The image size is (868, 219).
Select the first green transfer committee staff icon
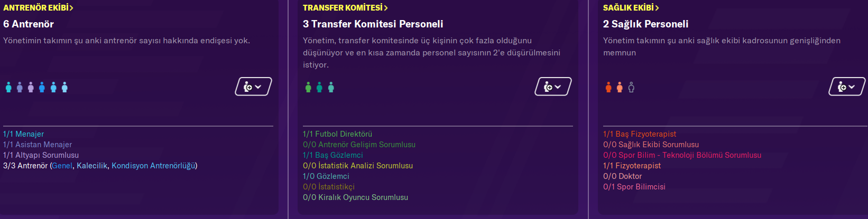pos(308,87)
